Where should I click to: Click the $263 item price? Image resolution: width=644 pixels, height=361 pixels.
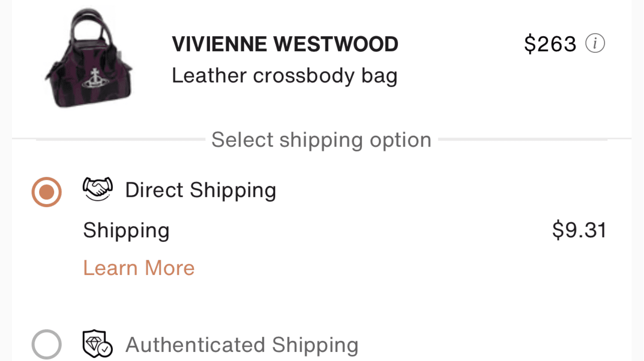pyautogui.click(x=550, y=44)
